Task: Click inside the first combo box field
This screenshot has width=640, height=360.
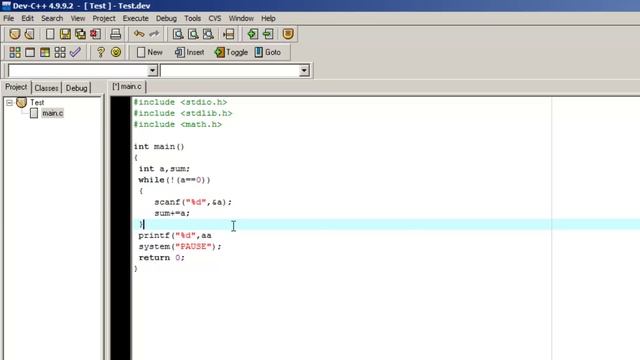Action: (78, 71)
